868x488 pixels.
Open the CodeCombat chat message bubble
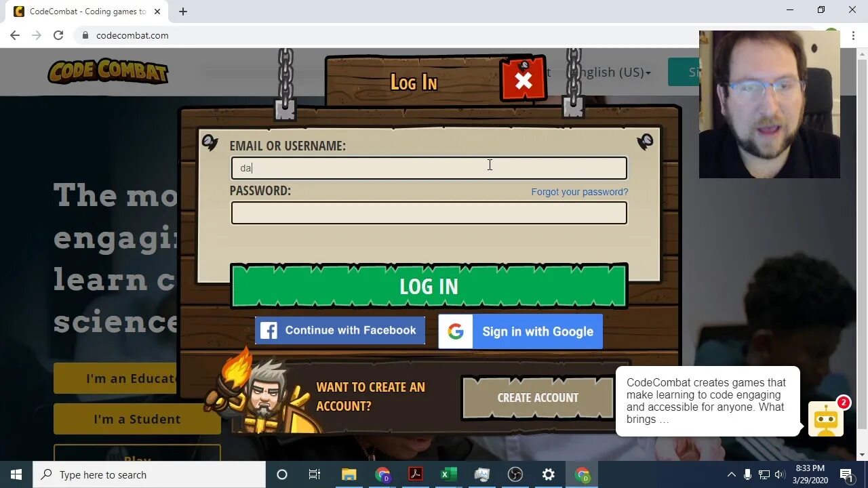point(707,401)
